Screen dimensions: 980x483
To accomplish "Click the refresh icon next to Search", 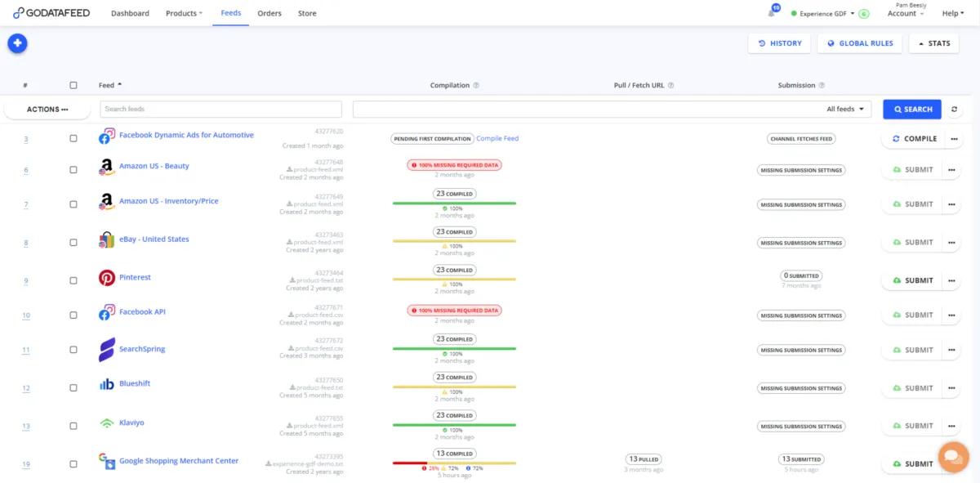I will [954, 110].
